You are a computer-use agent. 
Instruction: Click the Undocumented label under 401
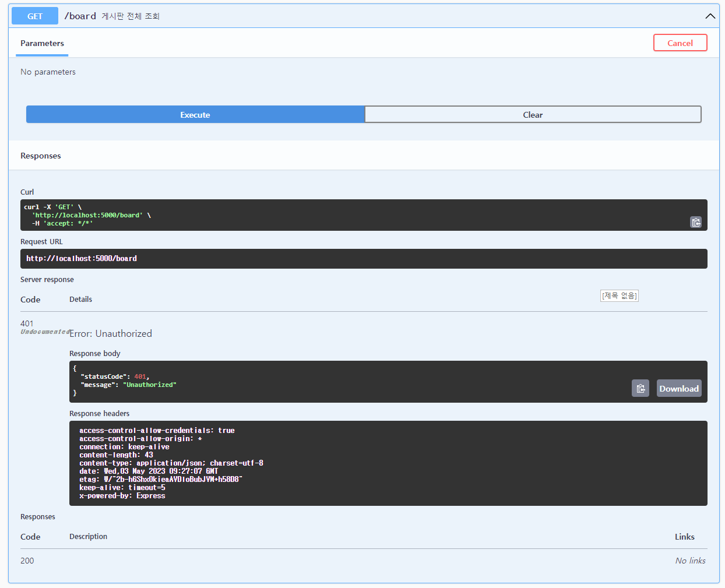click(x=45, y=332)
